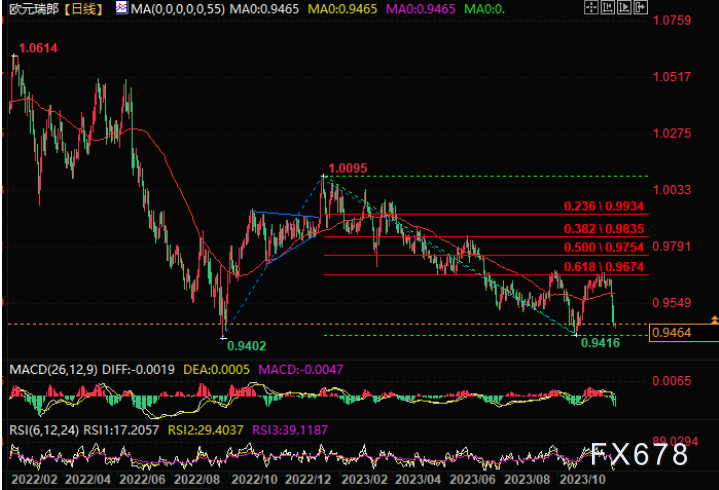Click the RSI3:39.1187 value
The image size is (719, 490).
pos(290,430)
